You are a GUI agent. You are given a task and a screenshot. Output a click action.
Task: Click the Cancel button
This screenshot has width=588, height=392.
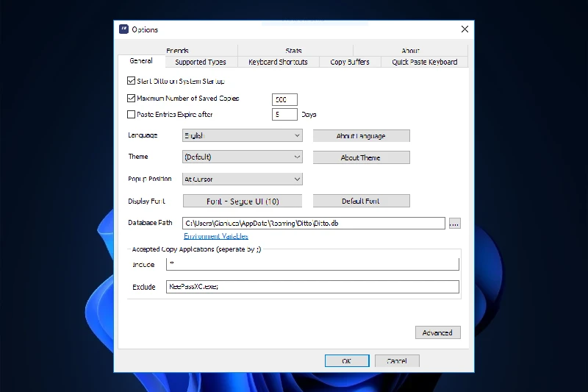[x=397, y=361]
